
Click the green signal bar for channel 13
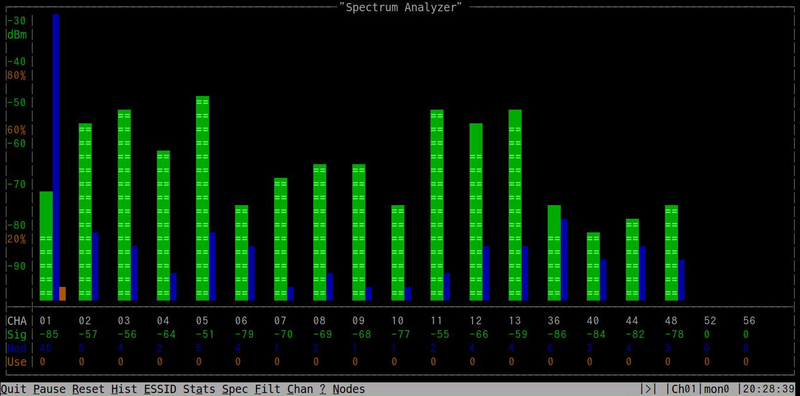point(515,205)
